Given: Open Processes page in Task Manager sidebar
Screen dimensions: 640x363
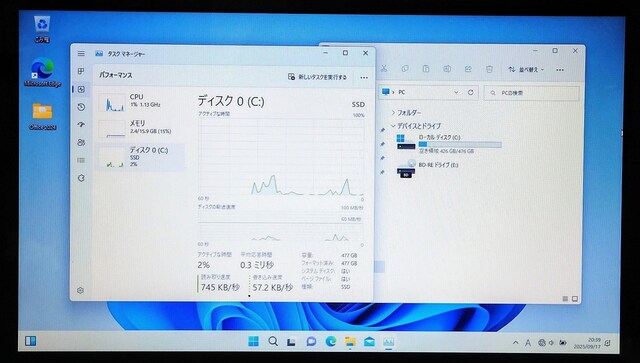Looking at the screenshot, I should pos(81,71).
